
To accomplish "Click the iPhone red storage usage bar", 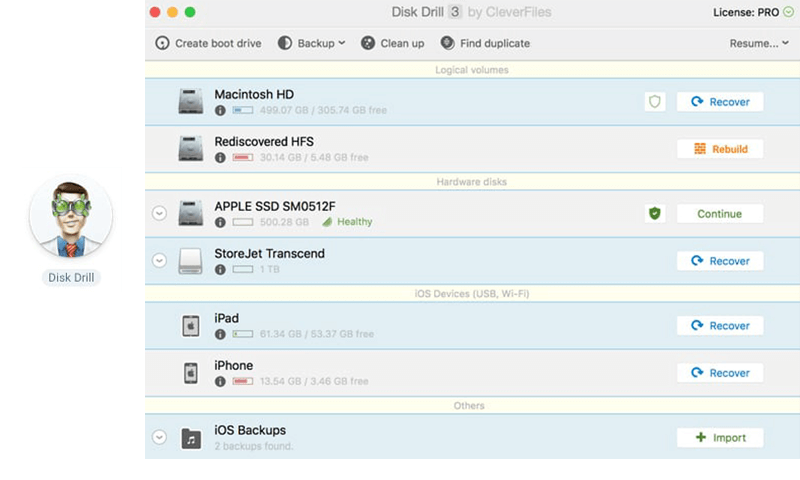I will click(243, 382).
